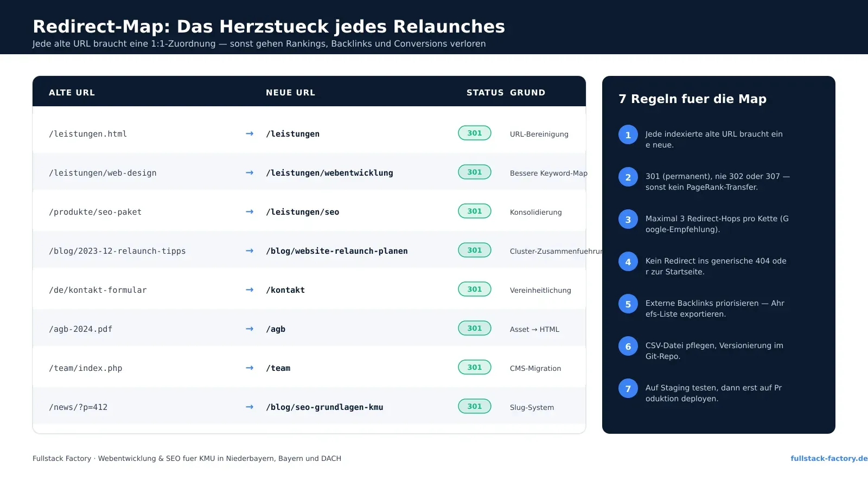Click the new URL /kontakt
This screenshot has width=868, height=488.
tap(285, 290)
